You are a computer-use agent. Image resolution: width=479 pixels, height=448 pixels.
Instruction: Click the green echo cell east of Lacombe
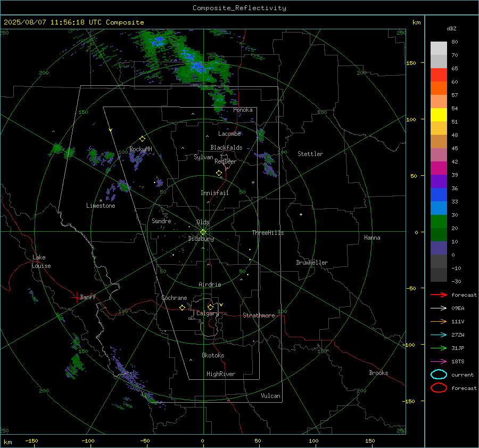[261, 135]
